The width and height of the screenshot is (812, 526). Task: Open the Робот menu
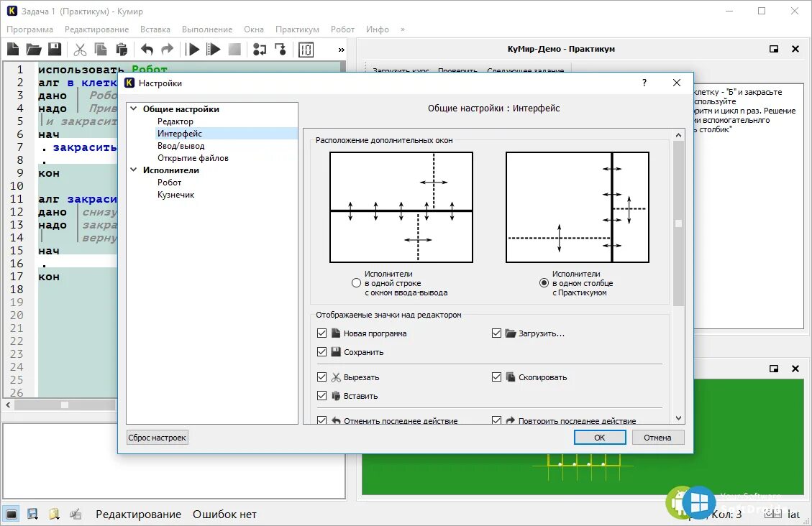click(x=343, y=29)
